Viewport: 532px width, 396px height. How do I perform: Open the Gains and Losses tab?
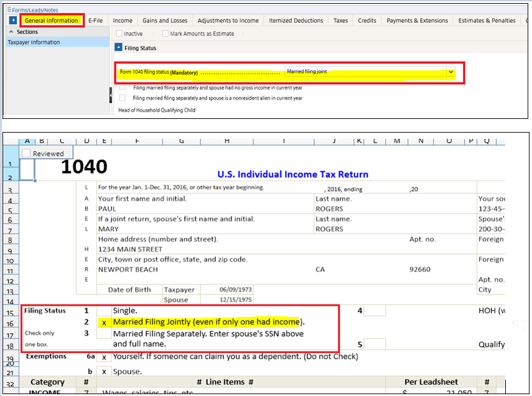point(165,21)
